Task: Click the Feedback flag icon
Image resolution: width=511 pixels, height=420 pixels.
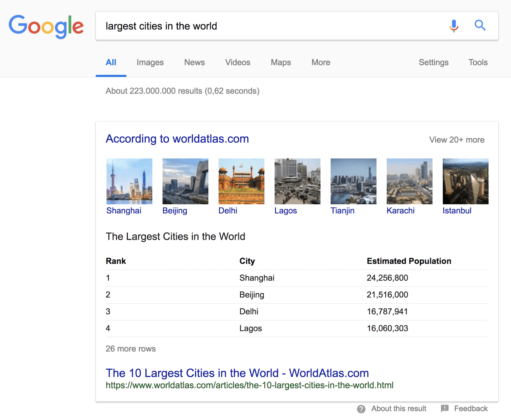Action: pos(444,408)
